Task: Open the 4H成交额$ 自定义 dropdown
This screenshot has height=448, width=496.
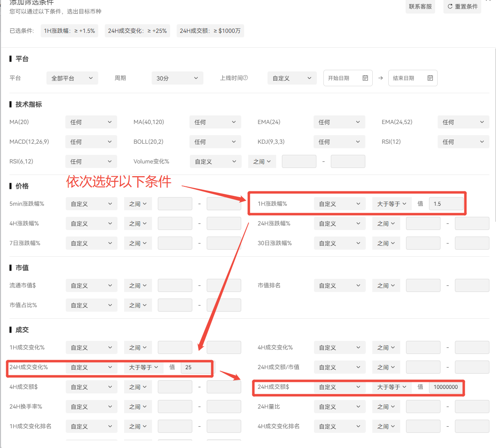Action: click(x=92, y=387)
